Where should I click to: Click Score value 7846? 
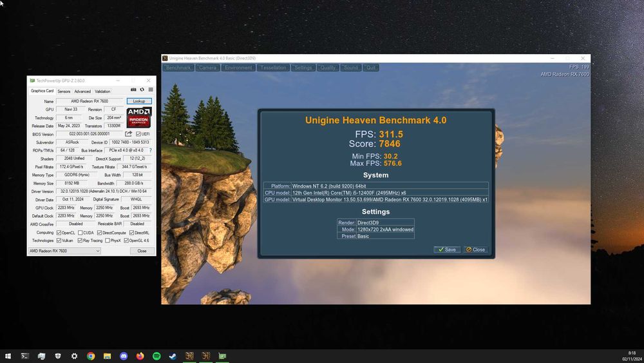390,144
